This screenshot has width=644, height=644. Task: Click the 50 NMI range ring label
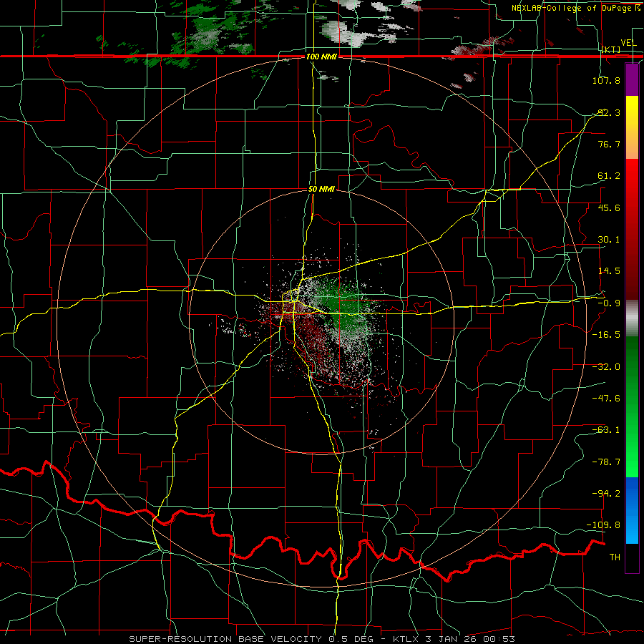[321, 190]
